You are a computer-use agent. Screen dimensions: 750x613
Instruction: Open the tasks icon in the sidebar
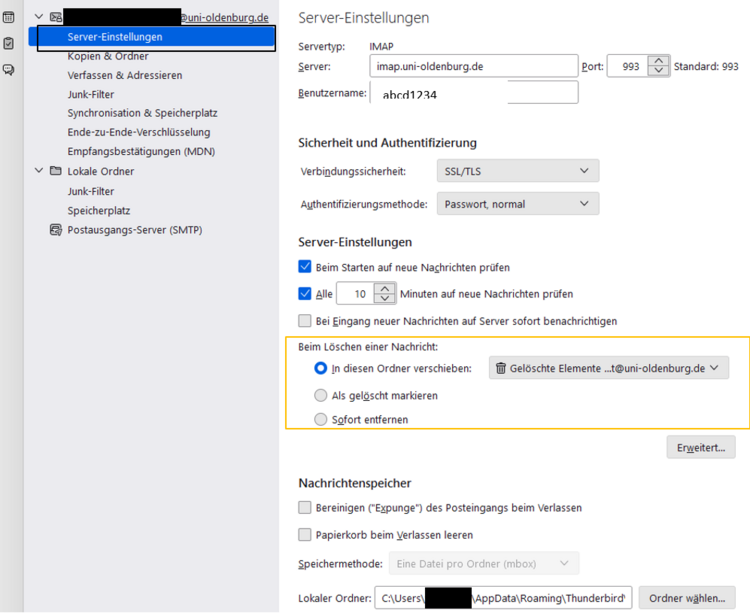[x=9, y=44]
